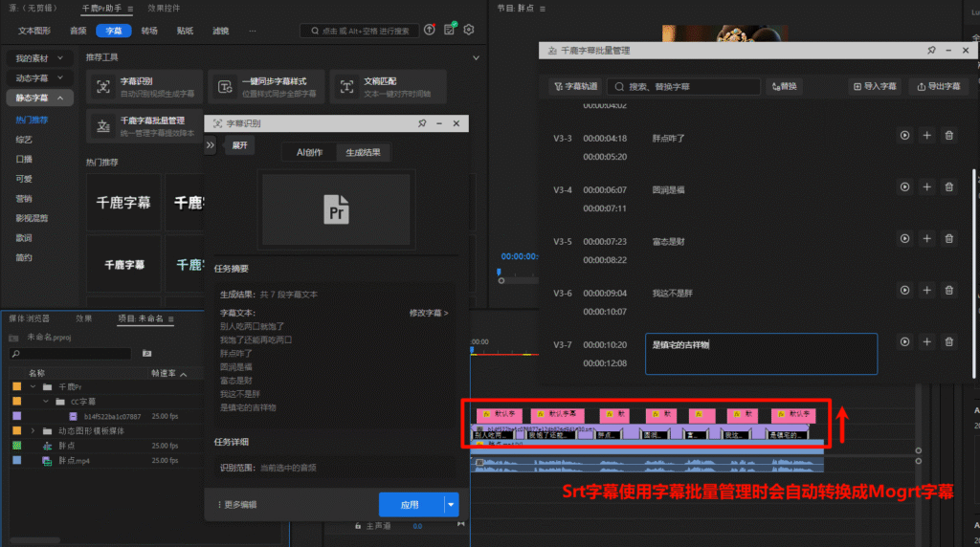Click the upload arrow icon beside search

430,30
